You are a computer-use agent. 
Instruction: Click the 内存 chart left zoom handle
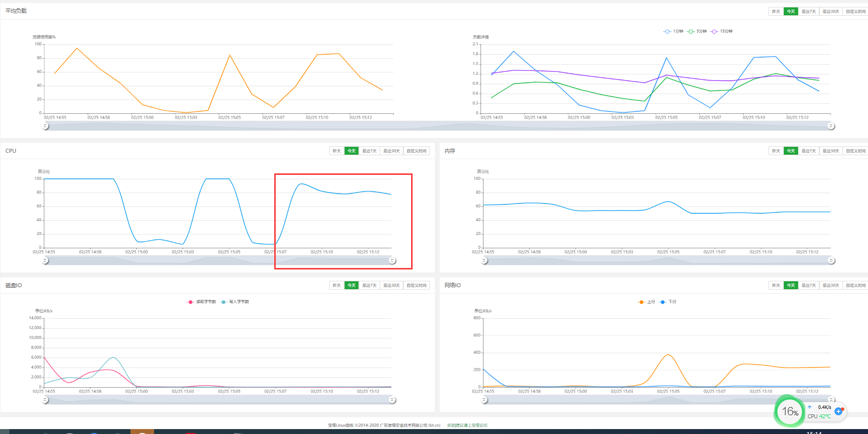[484, 261]
